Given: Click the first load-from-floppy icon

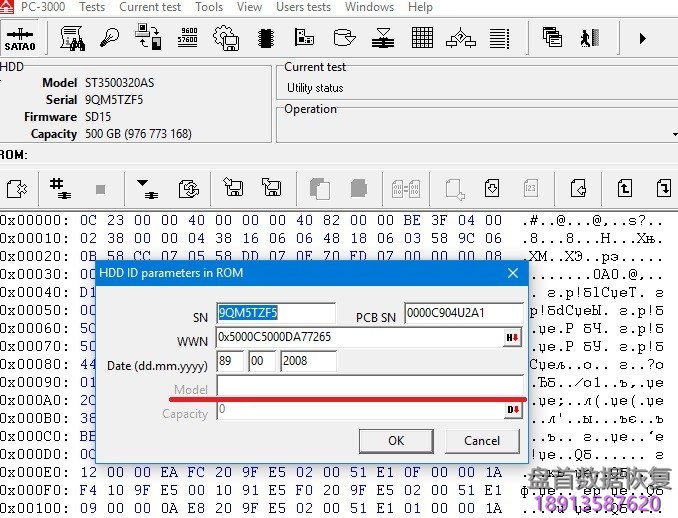Looking at the screenshot, I should point(233,187).
